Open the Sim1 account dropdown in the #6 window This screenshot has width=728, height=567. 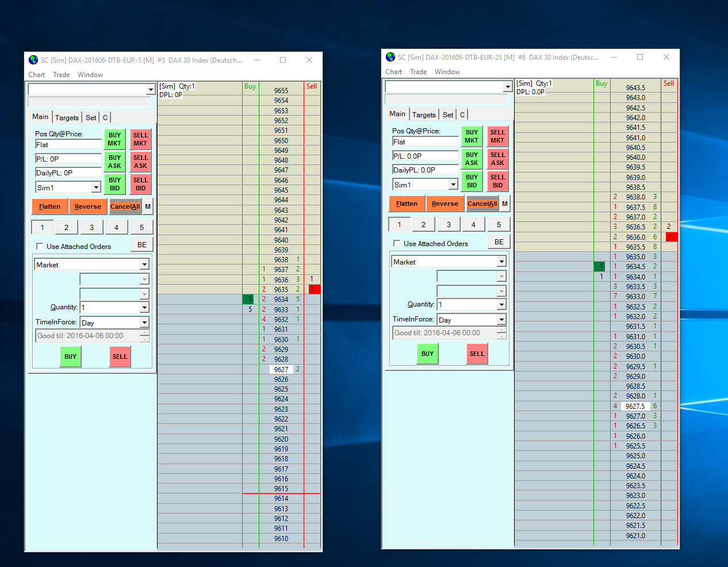click(453, 185)
